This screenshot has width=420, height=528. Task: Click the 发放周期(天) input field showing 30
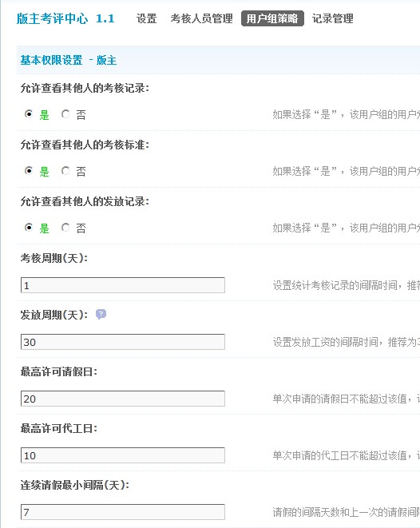123,342
